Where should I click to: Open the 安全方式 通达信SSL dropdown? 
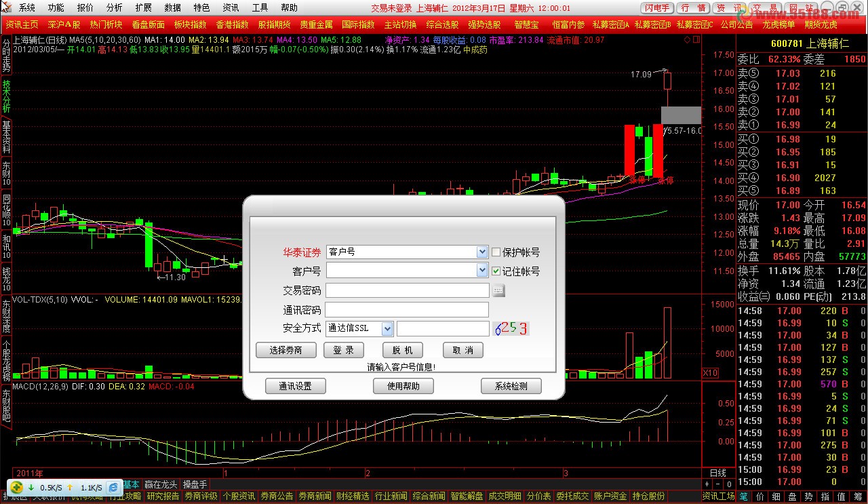click(x=387, y=328)
